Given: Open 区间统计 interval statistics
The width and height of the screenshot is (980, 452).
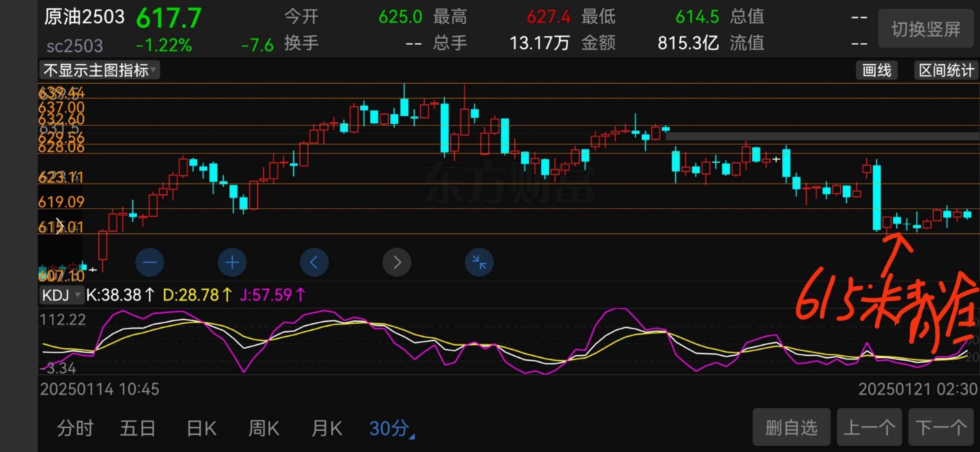Looking at the screenshot, I should click(946, 70).
